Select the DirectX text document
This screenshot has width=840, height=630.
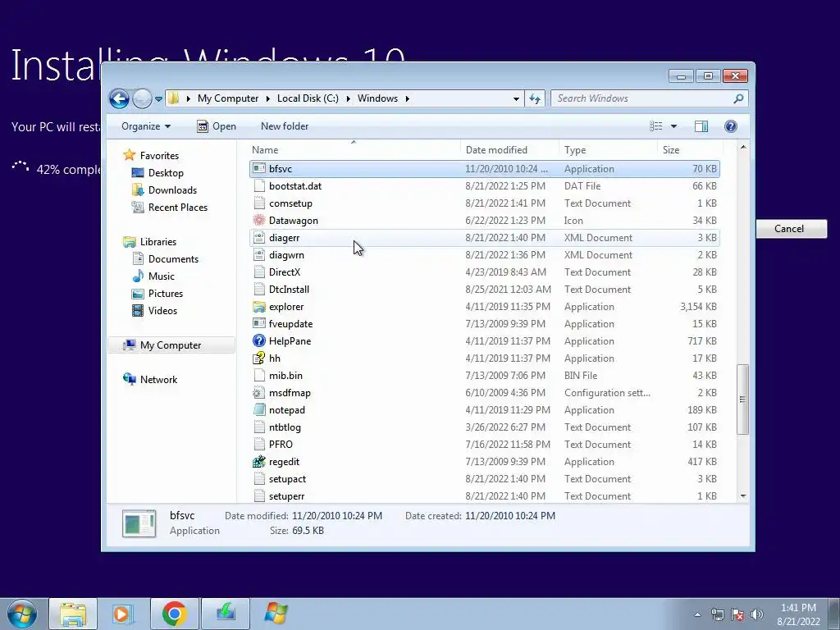(484, 272)
